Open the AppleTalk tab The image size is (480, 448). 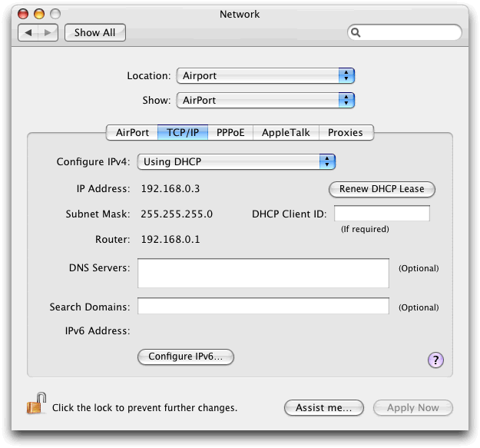point(286,132)
